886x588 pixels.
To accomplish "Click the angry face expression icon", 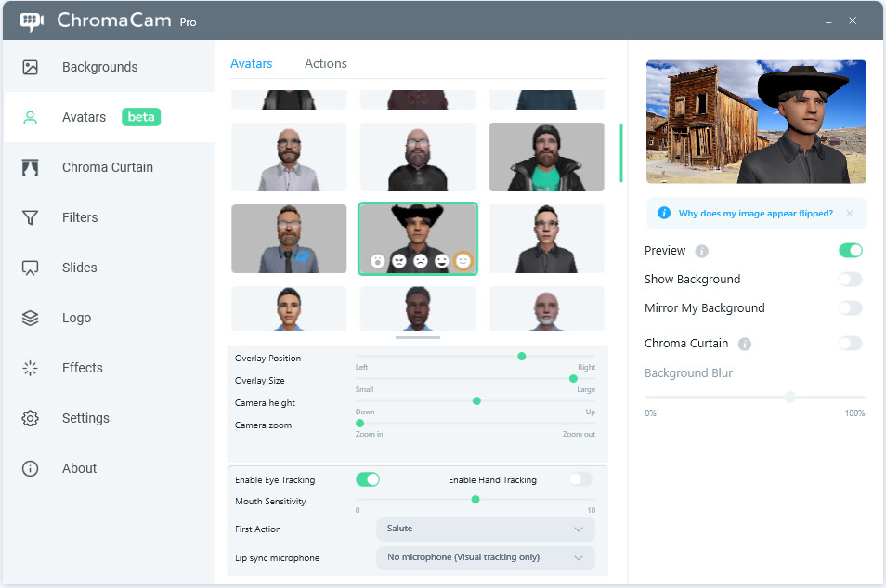I will coord(399,260).
